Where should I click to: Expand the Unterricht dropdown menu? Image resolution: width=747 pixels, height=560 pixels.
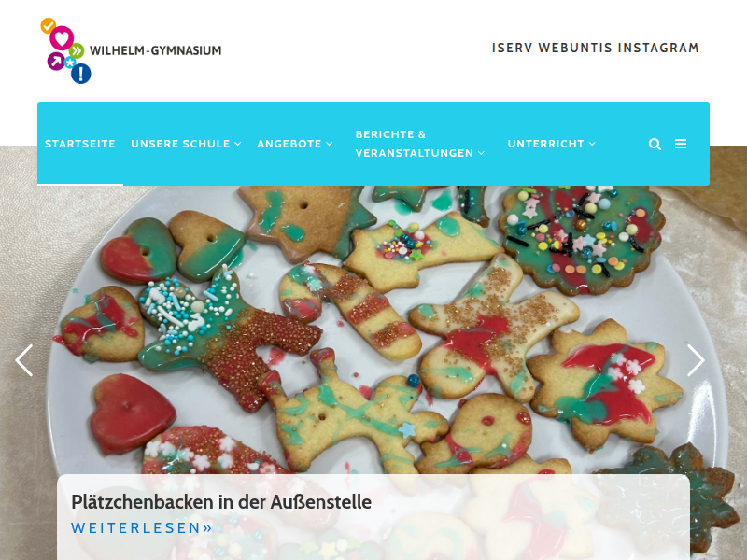click(552, 144)
